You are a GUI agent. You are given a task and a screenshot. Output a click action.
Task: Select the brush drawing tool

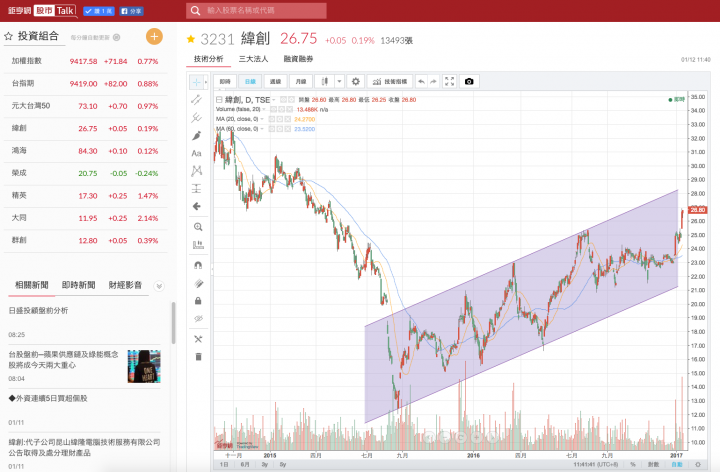click(197, 135)
